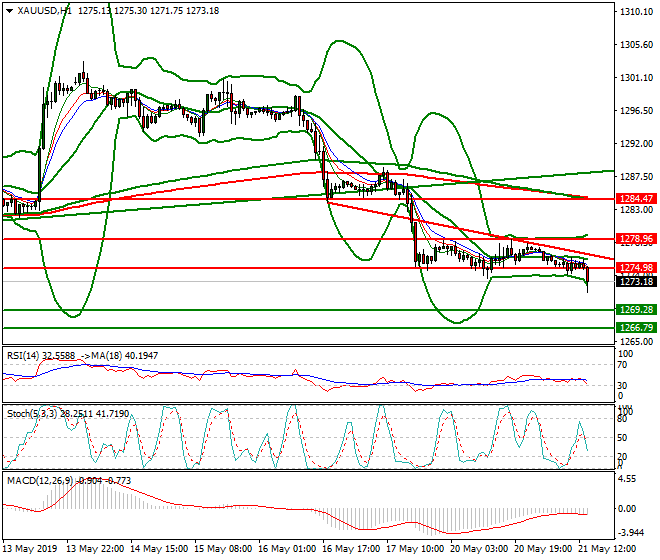Image resolution: width=660 pixels, height=560 pixels.
Task: Click the latest red candlestick at chart end
Action: (x=588, y=277)
